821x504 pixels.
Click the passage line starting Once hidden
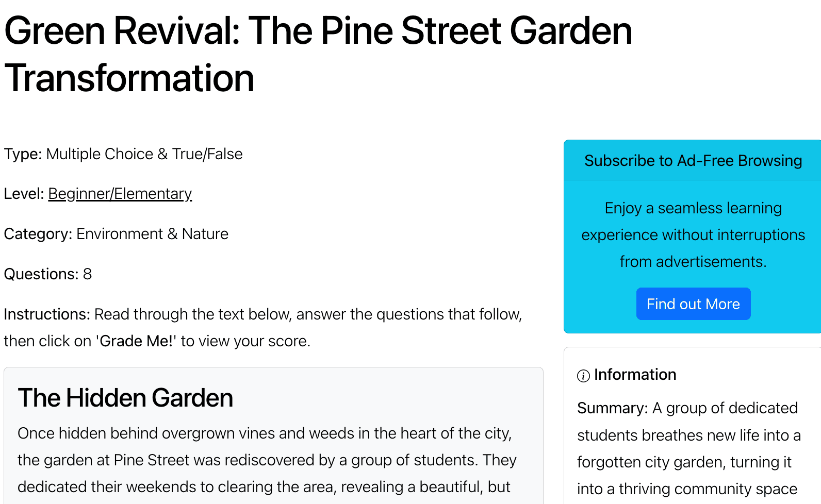coord(264,433)
